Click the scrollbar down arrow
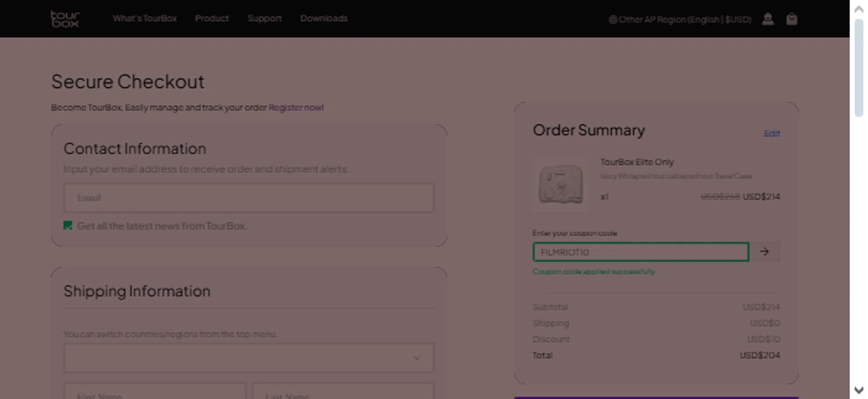The height and width of the screenshot is (399, 868). (x=859, y=390)
